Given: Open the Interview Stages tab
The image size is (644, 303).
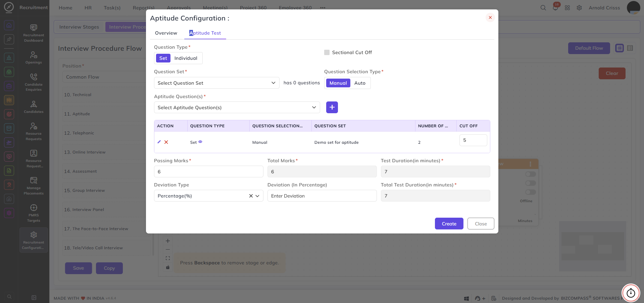Looking at the screenshot, I should coord(79,27).
